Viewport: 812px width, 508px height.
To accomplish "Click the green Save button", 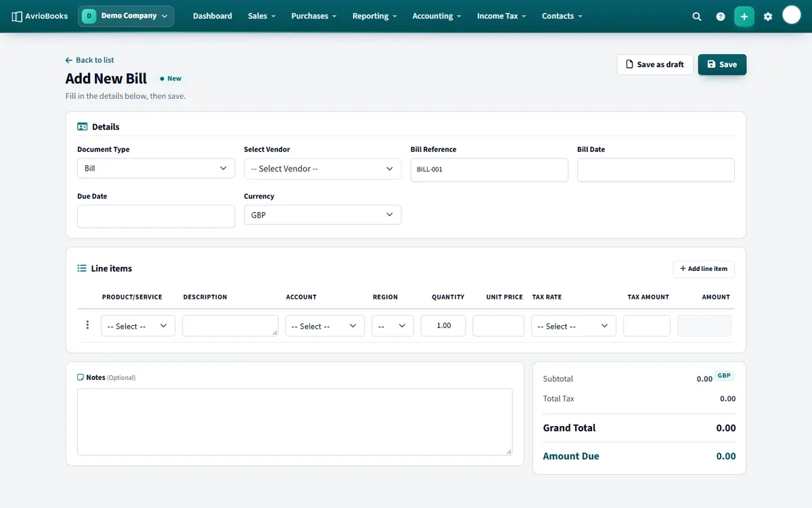I will 722,64.
